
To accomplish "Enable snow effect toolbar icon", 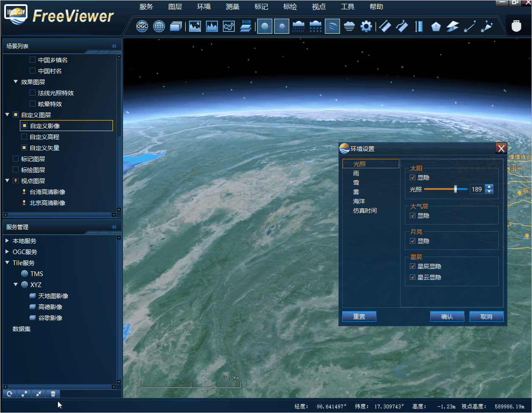I will coord(315,27).
